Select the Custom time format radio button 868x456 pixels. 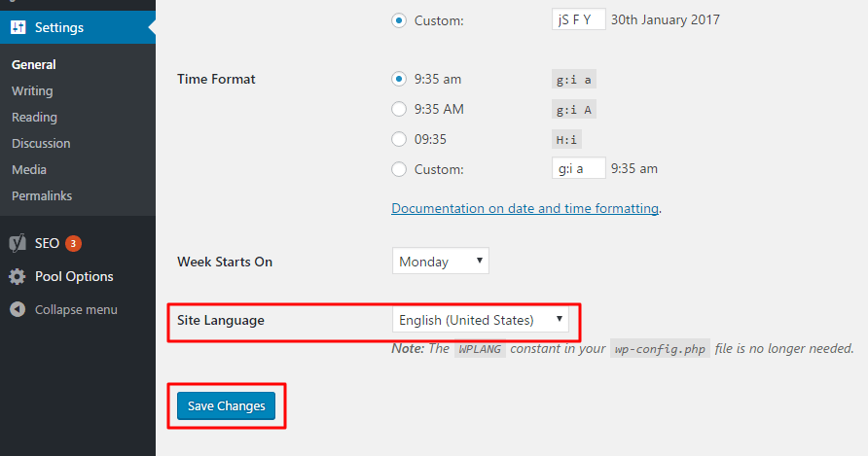[x=399, y=169]
